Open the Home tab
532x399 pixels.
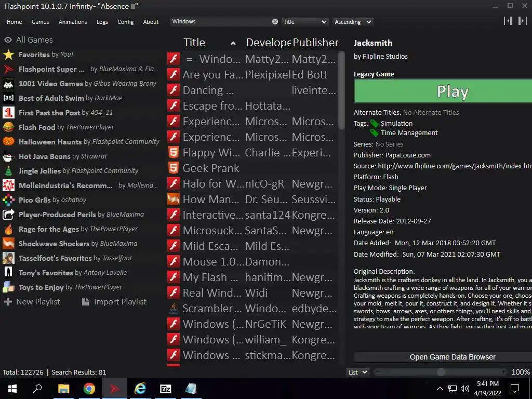[14, 22]
